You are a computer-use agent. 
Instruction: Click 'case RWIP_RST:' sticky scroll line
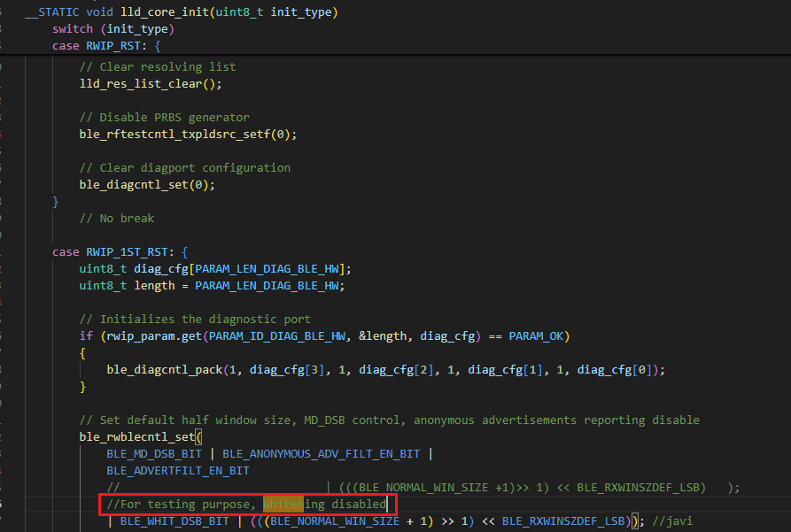coord(106,45)
